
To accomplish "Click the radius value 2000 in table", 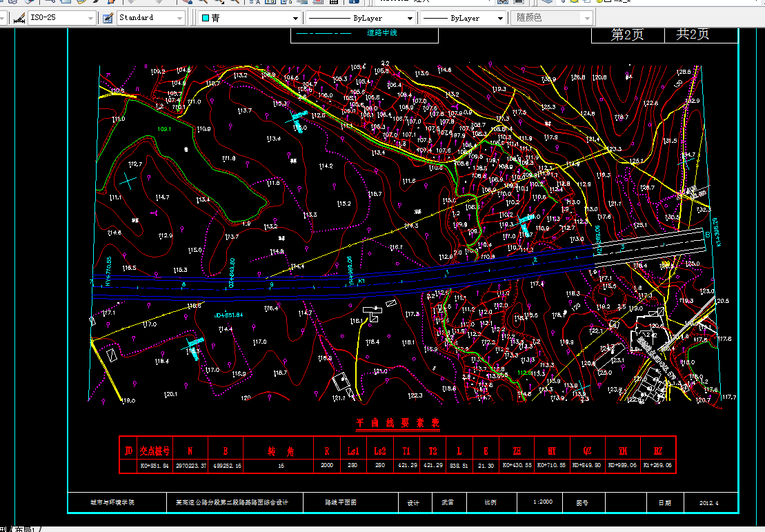I will tap(327, 465).
